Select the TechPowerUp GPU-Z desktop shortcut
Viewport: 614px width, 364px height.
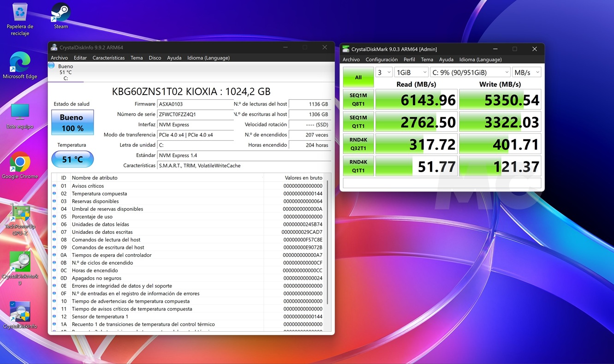pos(20,221)
